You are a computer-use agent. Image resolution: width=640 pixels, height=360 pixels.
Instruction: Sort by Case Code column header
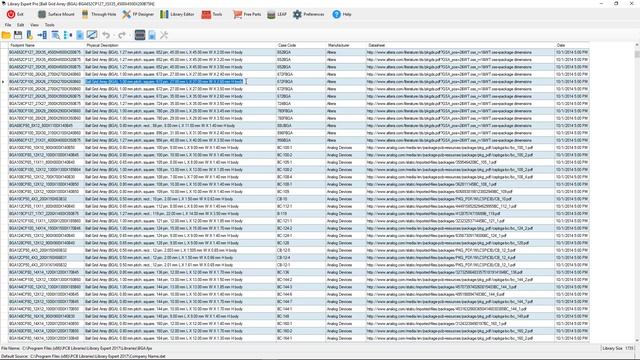pos(301,45)
